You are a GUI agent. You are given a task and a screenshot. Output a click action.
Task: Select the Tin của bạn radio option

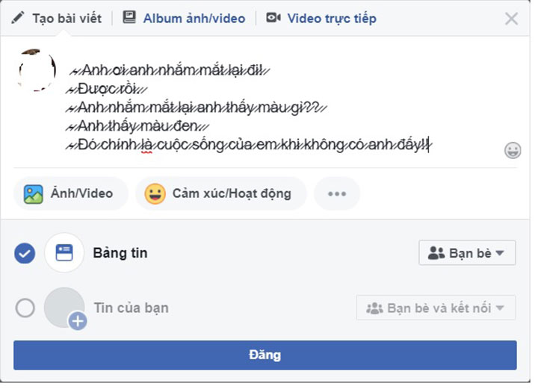[25, 308]
